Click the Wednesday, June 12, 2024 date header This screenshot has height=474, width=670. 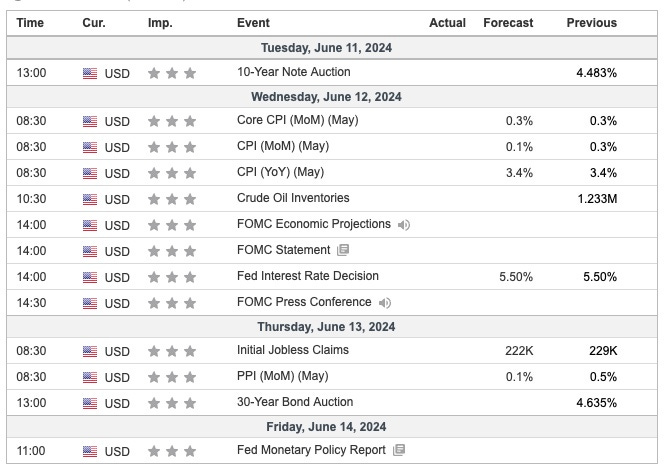pos(326,97)
